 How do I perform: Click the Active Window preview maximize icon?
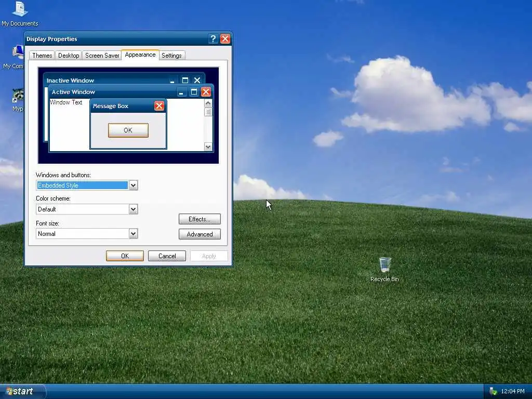194,91
